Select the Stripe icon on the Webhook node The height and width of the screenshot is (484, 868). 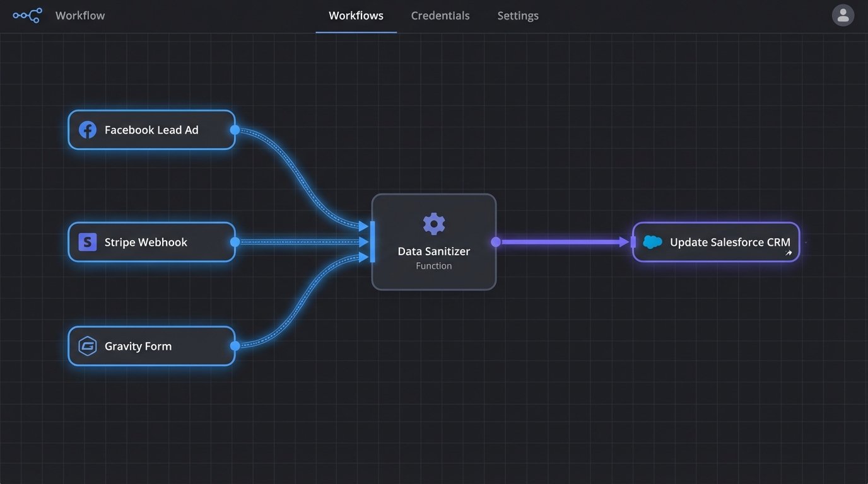click(87, 241)
